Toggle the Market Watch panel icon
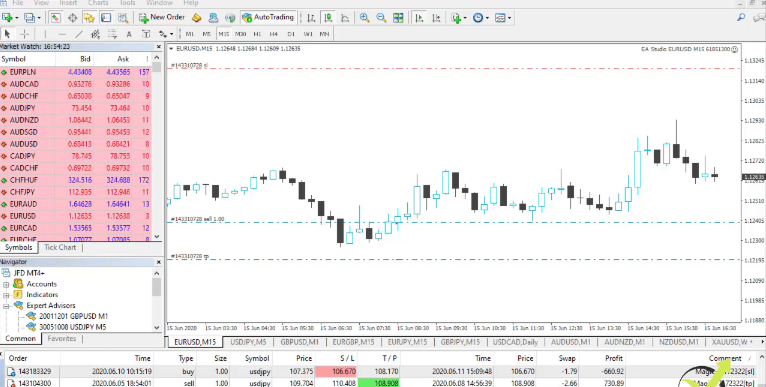 (55, 18)
